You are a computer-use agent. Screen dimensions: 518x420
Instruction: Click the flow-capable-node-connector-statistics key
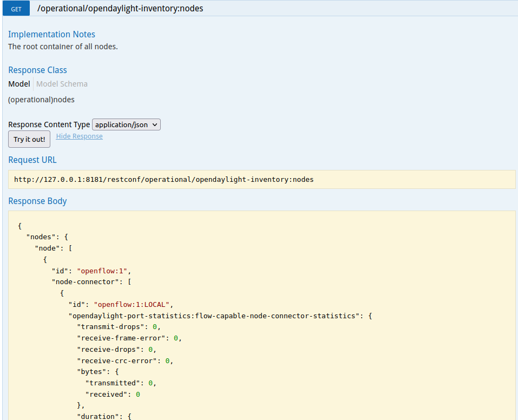[x=214, y=316]
